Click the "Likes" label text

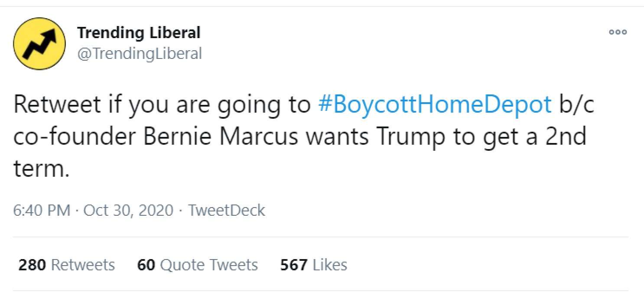(x=329, y=265)
